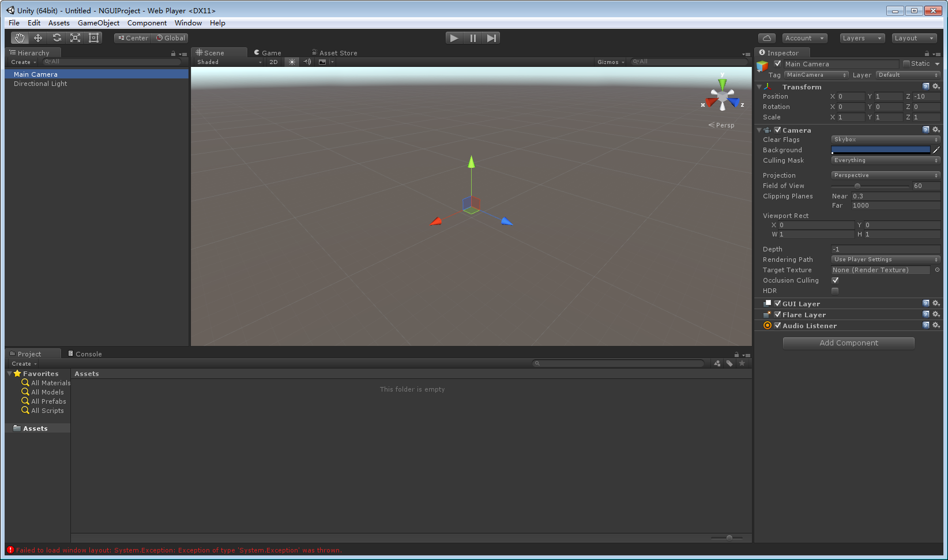Image resolution: width=948 pixels, height=560 pixels.
Task: Open Audio Listener gear menu
Action: pos(936,325)
